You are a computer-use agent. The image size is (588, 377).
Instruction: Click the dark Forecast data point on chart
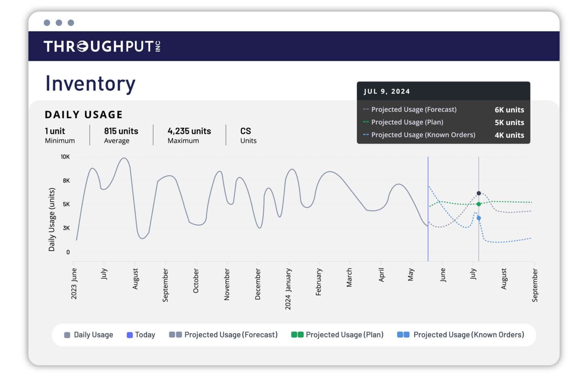(x=479, y=193)
